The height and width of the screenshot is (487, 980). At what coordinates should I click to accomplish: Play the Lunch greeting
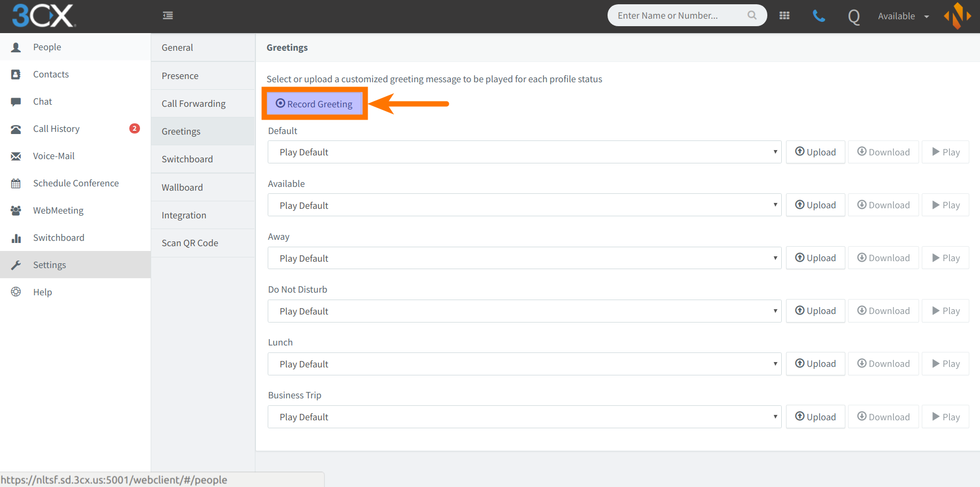[x=946, y=364]
